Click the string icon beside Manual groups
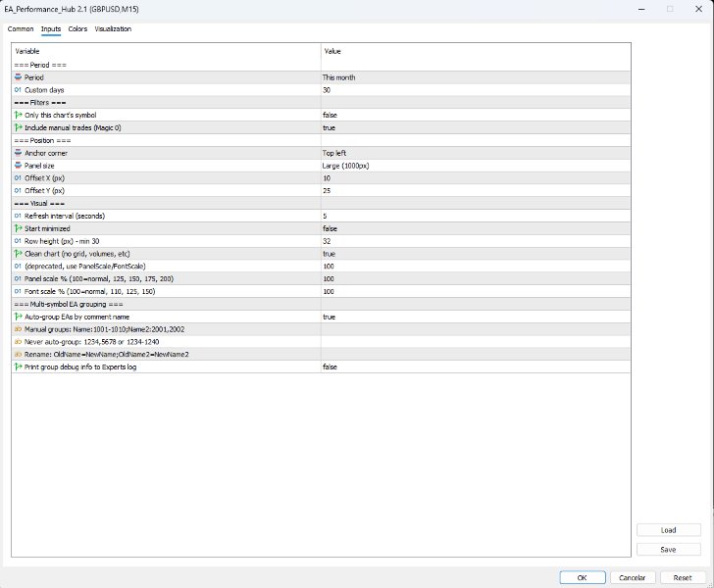The width and height of the screenshot is (714, 588). tap(19, 329)
